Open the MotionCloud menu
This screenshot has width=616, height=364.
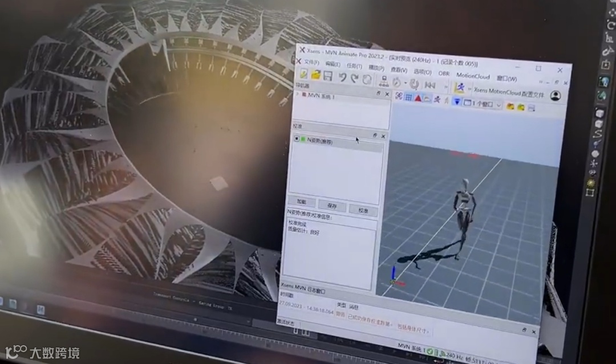(x=473, y=76)
